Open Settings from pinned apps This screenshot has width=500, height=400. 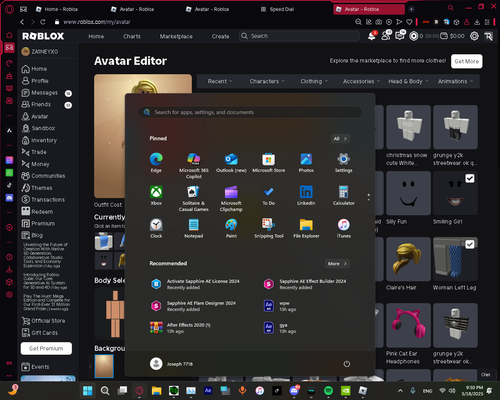pos(343,163)
